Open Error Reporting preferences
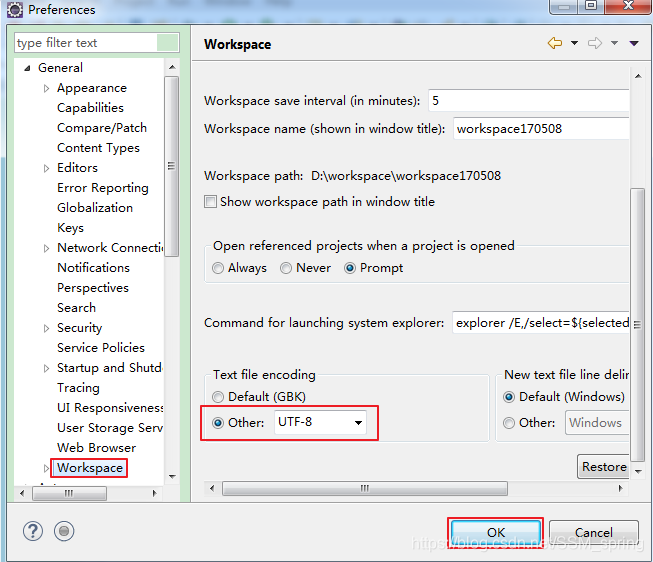This screenshot has width=653, height=562. (103, 188)
